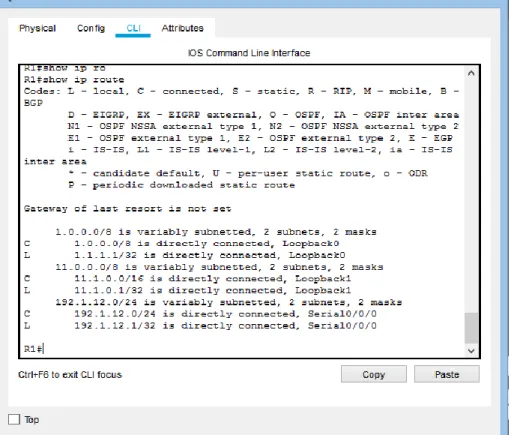Click the Paste button
Viewport: 511px width, 435px height.
(447, 374)
